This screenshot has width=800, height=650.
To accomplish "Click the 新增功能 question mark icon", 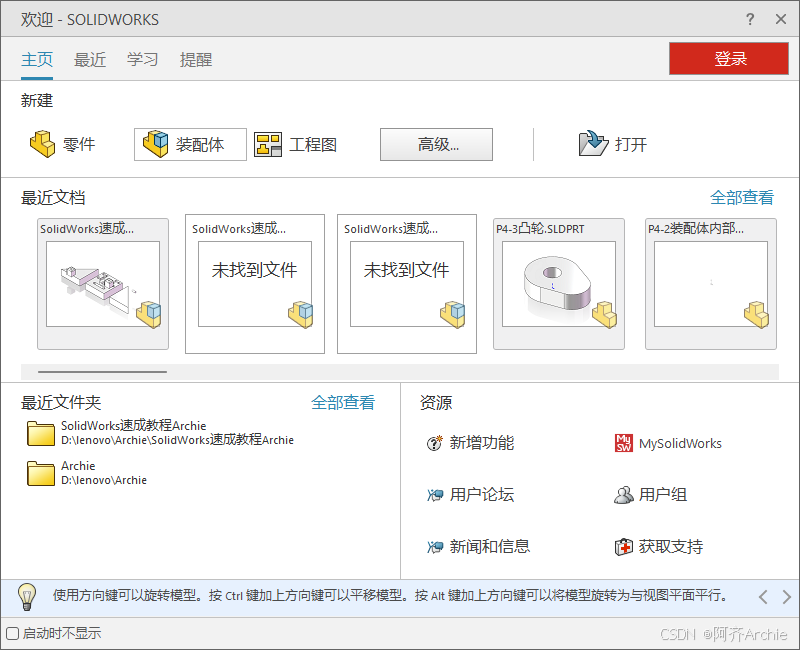I will click(434, 443).
